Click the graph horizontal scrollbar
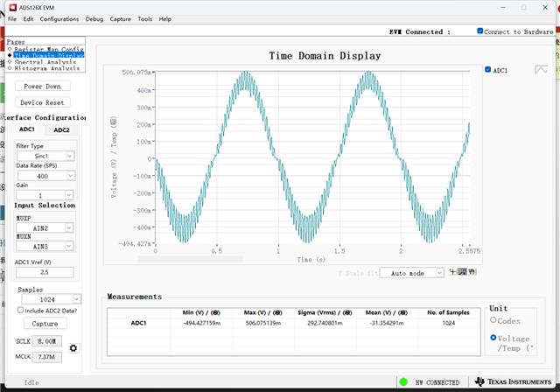The width and height of the screenshot is (560, 392). 191,259
